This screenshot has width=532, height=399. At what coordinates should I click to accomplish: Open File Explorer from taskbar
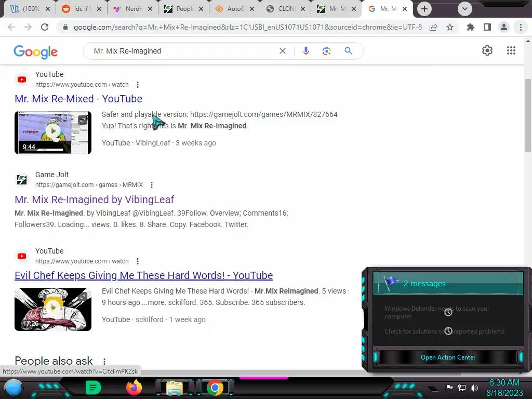point(175,388)
